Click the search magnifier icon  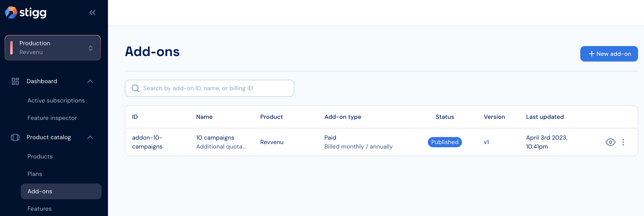(135, 88)
